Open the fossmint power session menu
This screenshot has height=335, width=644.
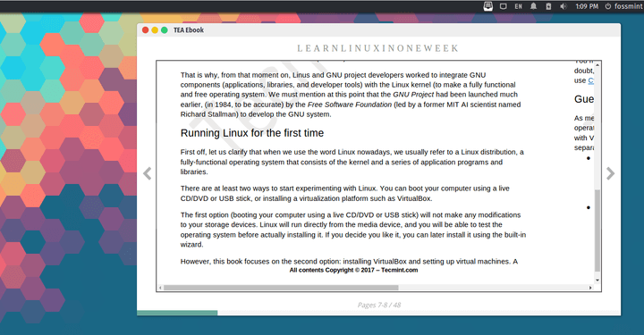623,6
